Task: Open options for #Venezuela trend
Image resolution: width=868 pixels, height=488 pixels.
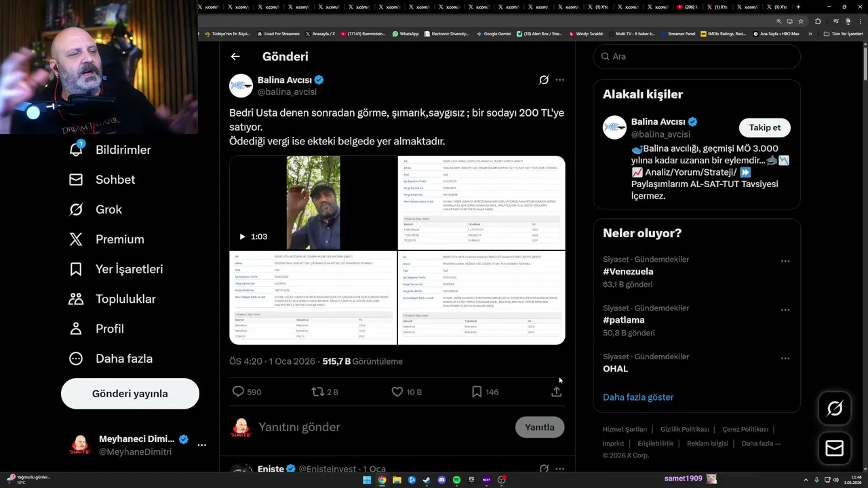Action: 785,261
